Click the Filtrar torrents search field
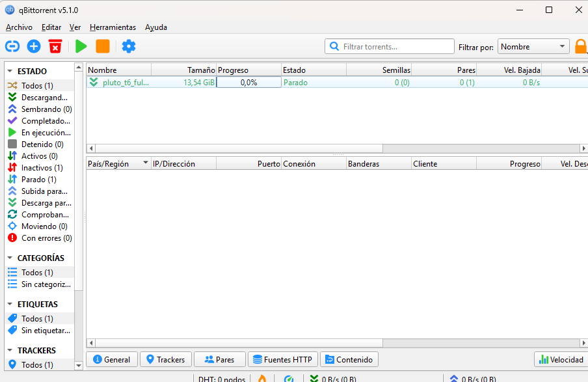This screenshot has width=588, height=382. (389, 47)
